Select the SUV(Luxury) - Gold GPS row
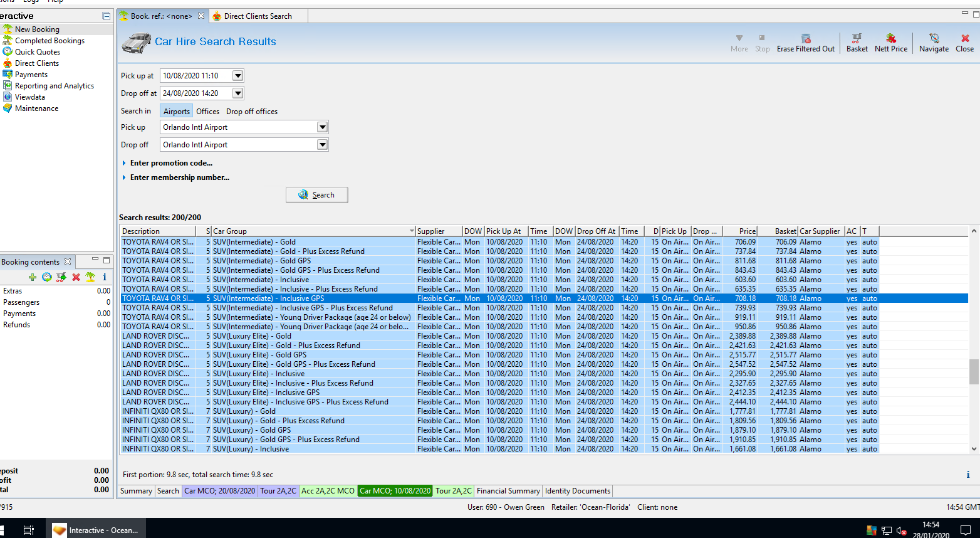The height and width of the screenshot is (538, 980). 499,430
